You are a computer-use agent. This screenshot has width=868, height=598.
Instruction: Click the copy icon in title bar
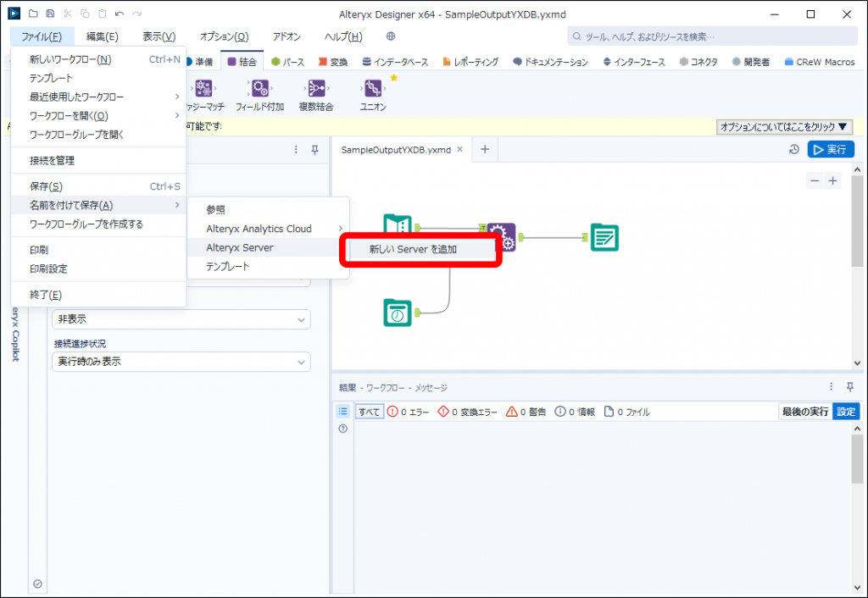(x=85, y=14)
